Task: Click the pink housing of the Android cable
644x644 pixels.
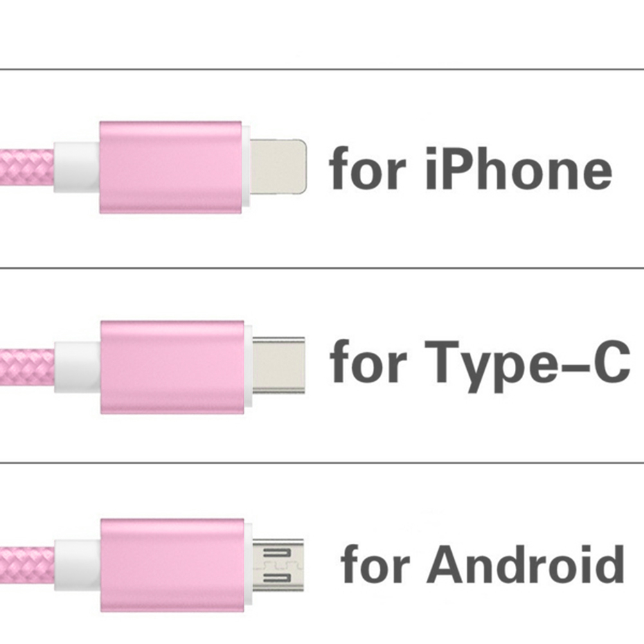Action: point(172,564)
